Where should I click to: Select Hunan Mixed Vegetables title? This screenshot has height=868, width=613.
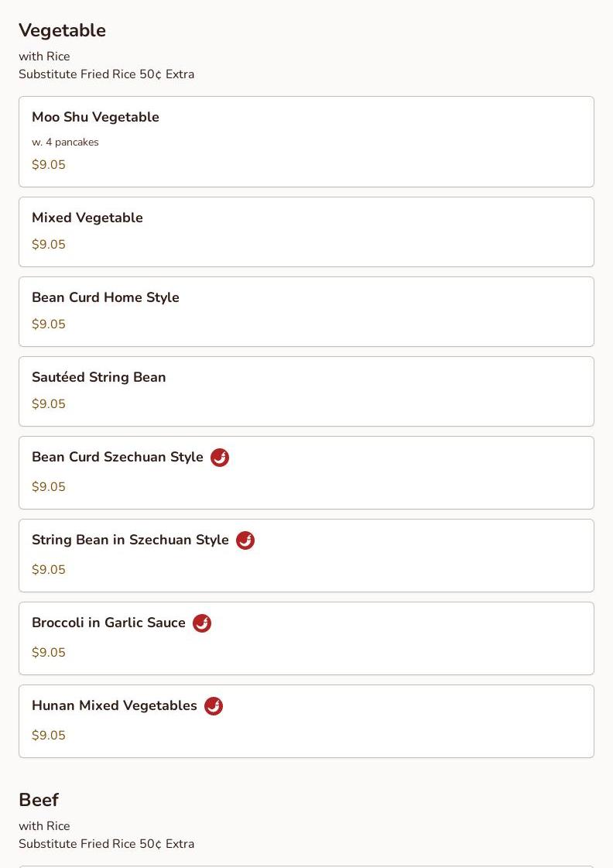click(115, 705)
